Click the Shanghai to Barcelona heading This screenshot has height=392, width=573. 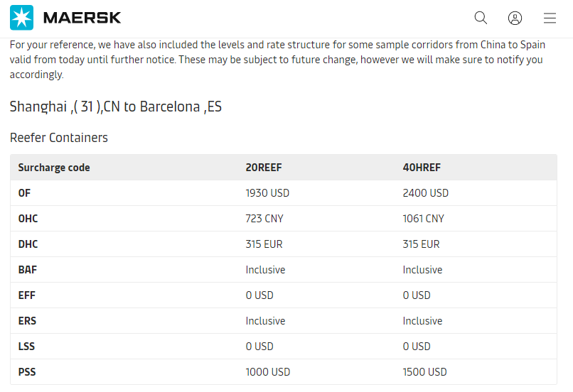tap(115, 107)
